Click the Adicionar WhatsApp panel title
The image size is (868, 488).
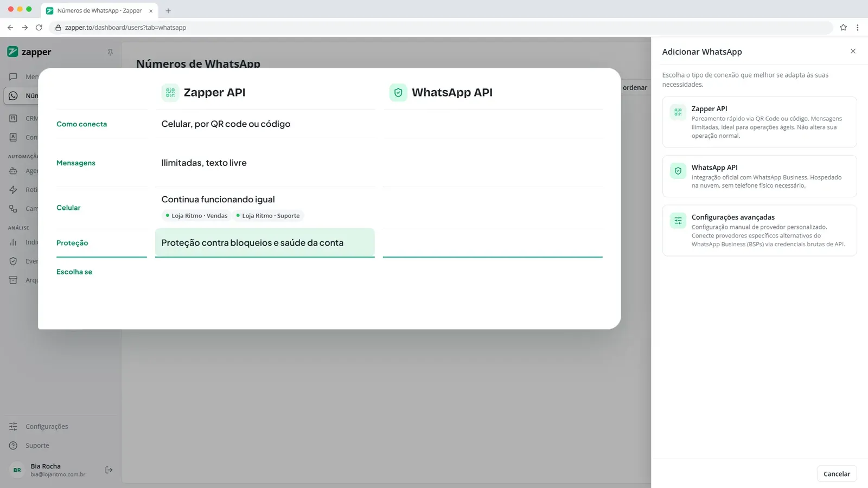(702, 52)
